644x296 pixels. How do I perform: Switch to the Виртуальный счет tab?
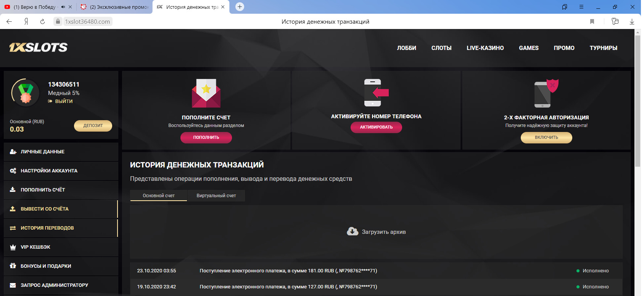[216, 196]
